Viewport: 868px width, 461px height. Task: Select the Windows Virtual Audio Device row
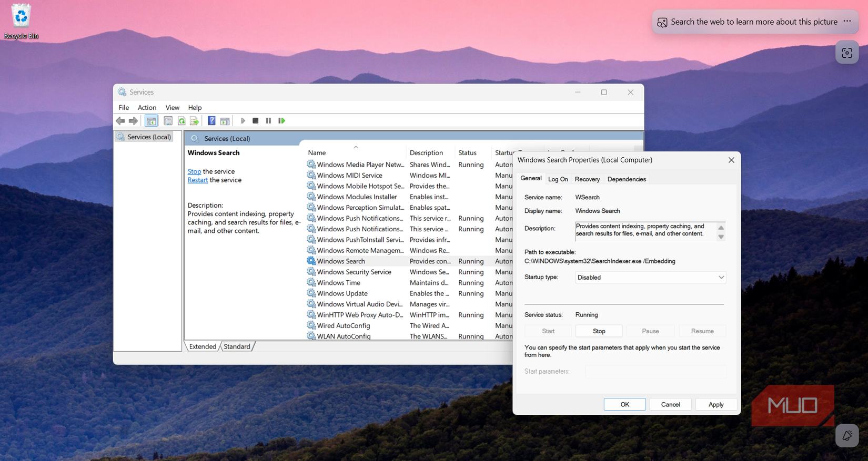pos(409,304)
